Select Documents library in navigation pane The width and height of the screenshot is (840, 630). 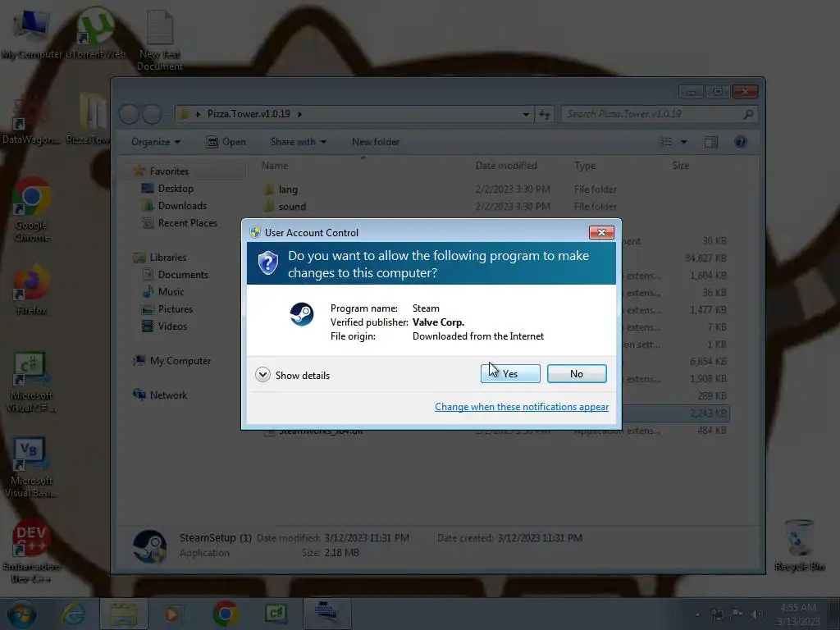[183, 274]
